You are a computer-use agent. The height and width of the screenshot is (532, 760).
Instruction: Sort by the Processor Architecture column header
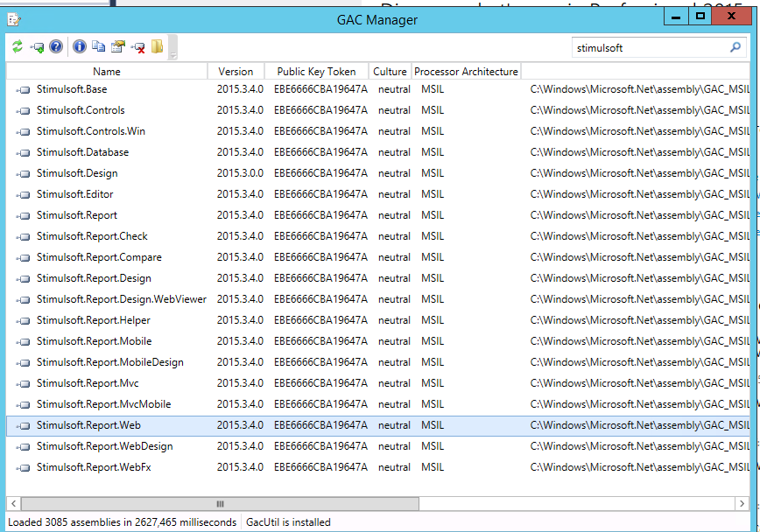(x=467, y=71)
